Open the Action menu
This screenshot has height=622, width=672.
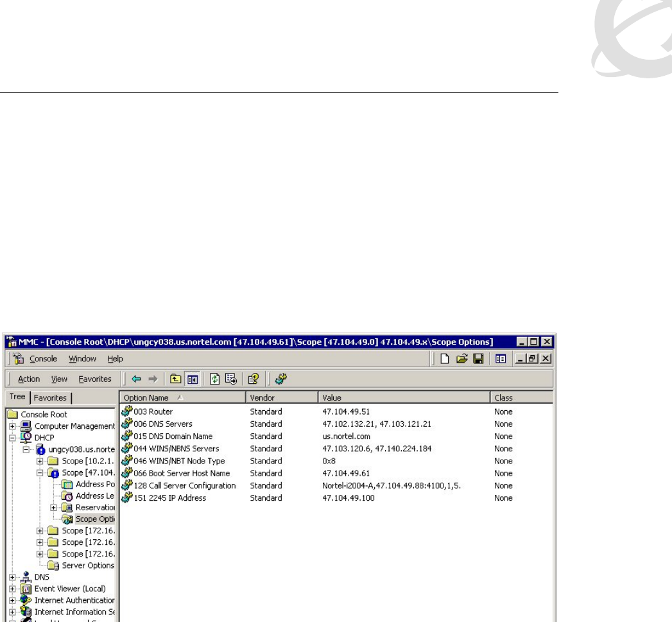pyautogui.click(x=29, y=379)
